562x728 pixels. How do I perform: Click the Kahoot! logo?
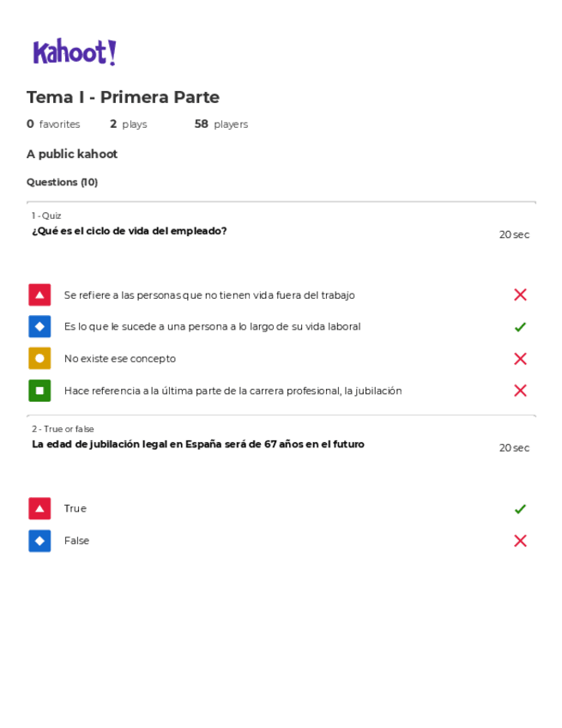(x=75, y=52)
